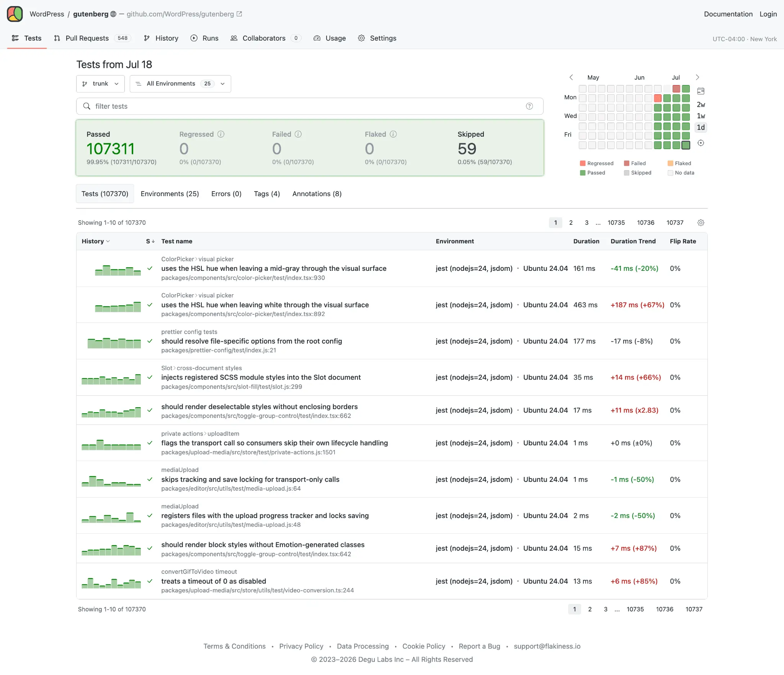Show info for the Flaked metric
Viewport: 784px width, 675px height.
pos(393,134)
